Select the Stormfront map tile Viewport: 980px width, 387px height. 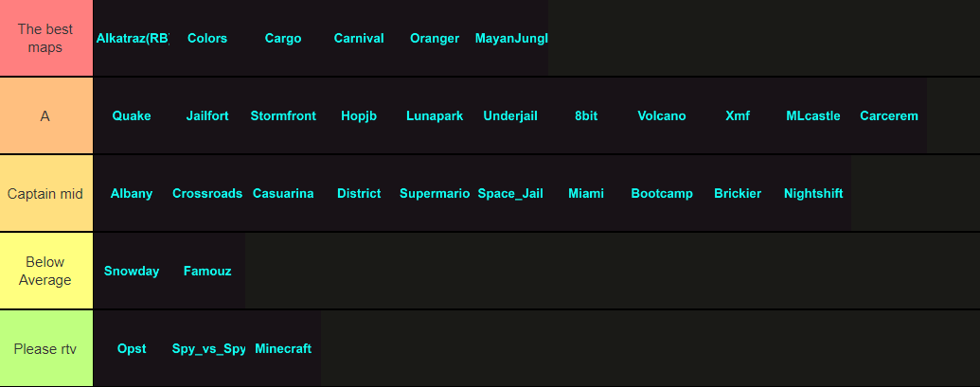coord(283,116)
